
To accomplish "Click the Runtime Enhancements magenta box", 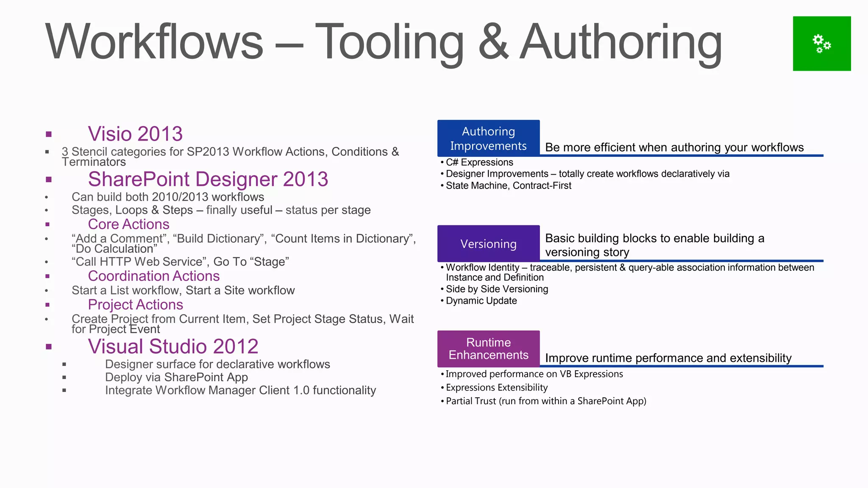I will click(488, 349).
